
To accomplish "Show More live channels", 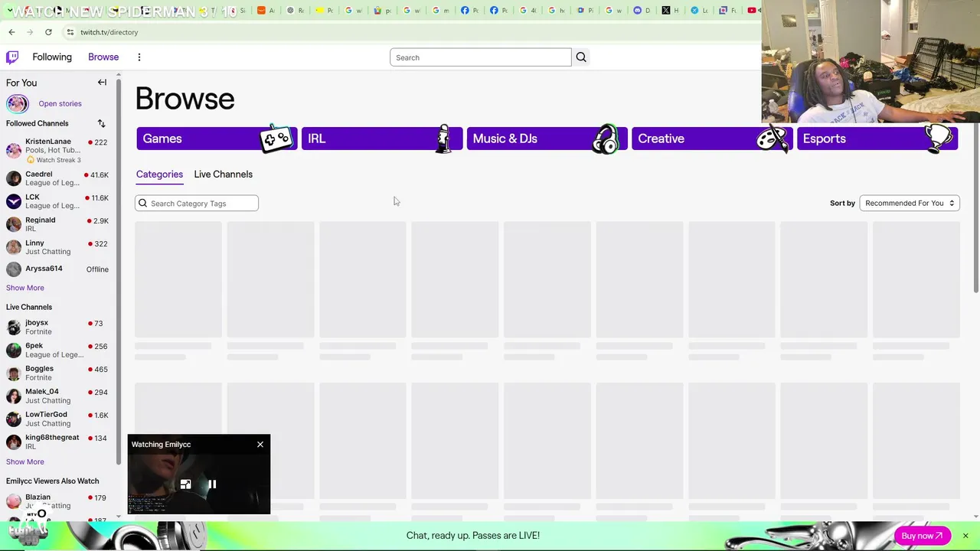I will coord(25,461).
